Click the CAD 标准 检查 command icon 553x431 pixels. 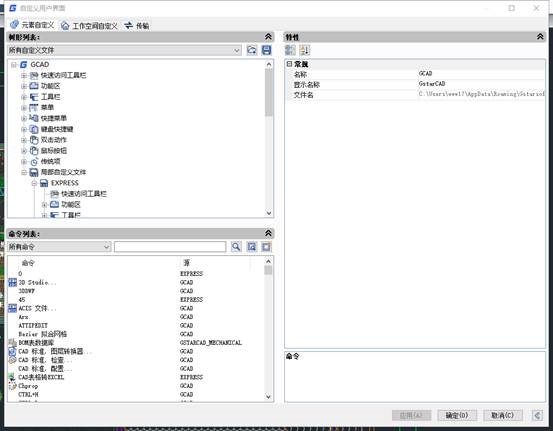[x=12, y=360]
